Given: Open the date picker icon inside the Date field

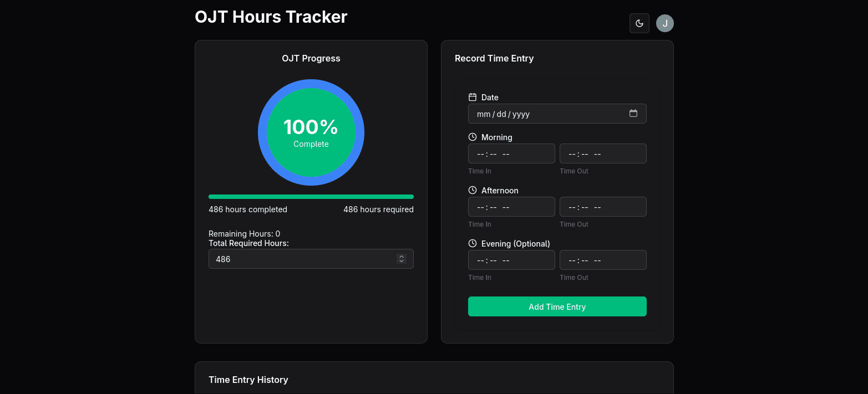Looking at the screenshot, I should [633, 113].
